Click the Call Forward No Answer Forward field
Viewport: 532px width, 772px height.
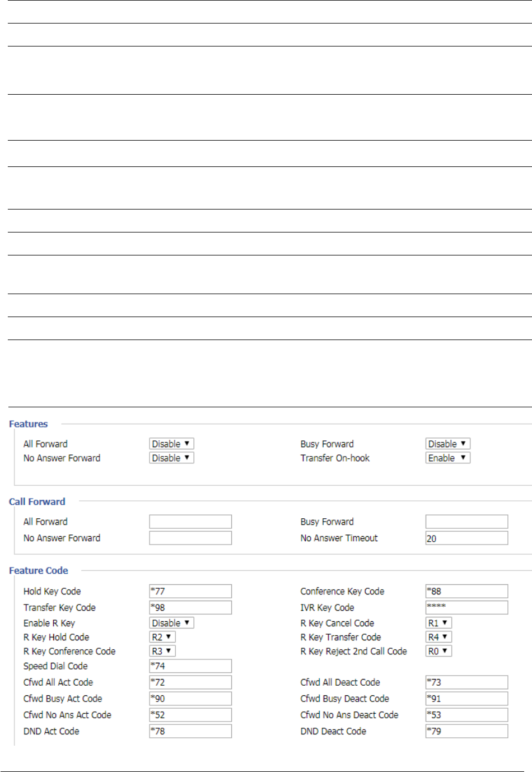coord(190,538)
